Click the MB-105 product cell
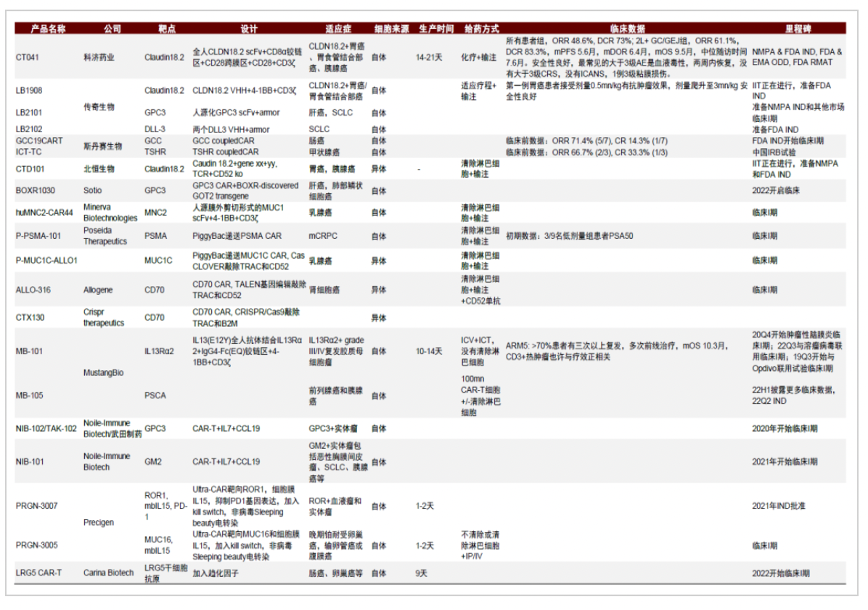Viewport: 868px width, 610px height. click(29, 395)
